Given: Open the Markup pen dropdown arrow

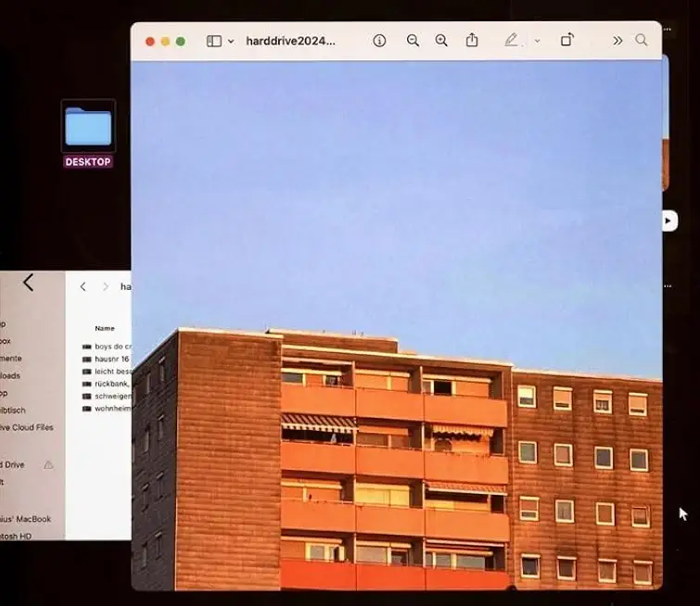Looking at the screenshot, I should (x=537, y=41).
